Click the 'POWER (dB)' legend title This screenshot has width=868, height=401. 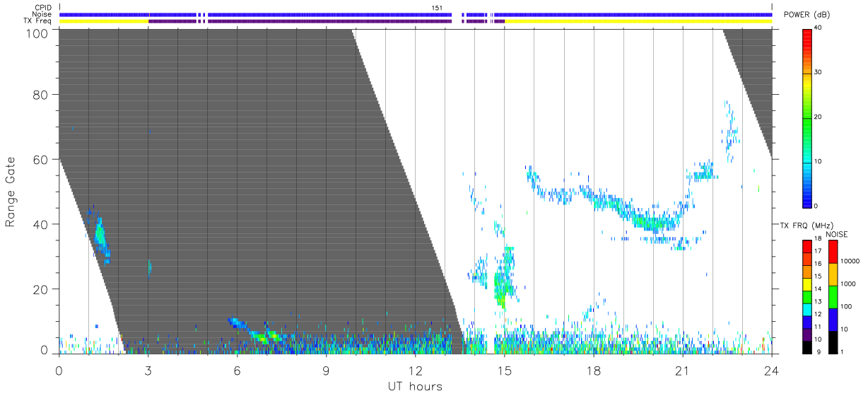[807, 15]
